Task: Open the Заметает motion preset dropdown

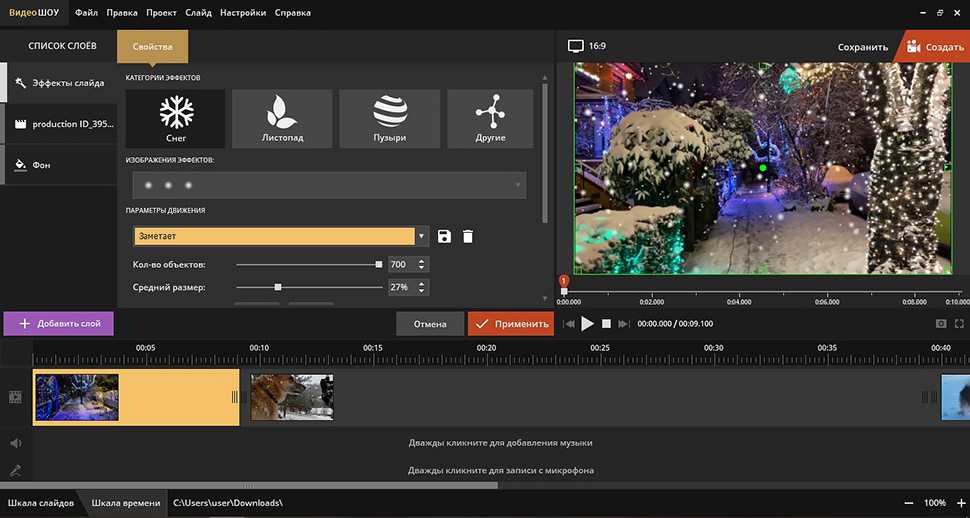Action: [x=422, y=236]
